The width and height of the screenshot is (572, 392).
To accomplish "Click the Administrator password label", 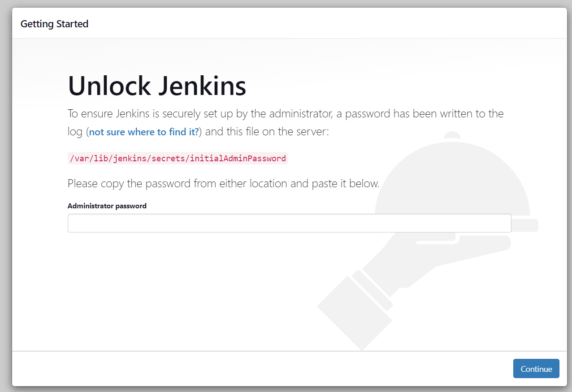I will click(x=107, y=206).
